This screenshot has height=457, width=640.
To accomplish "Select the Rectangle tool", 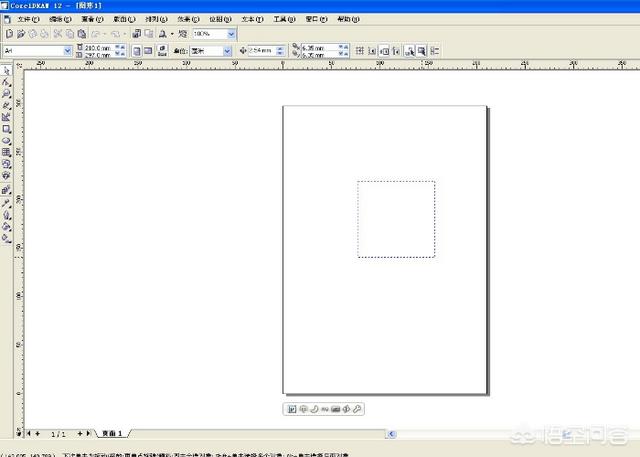I will [x=6, y=129].
